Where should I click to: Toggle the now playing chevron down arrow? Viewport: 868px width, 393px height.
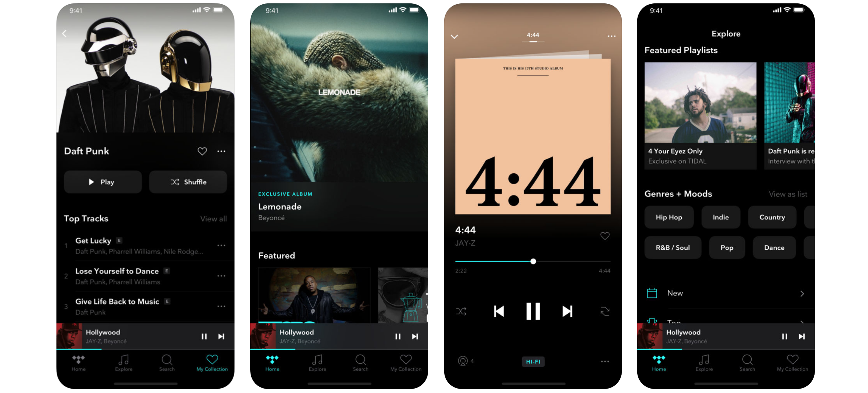(453, 37)
